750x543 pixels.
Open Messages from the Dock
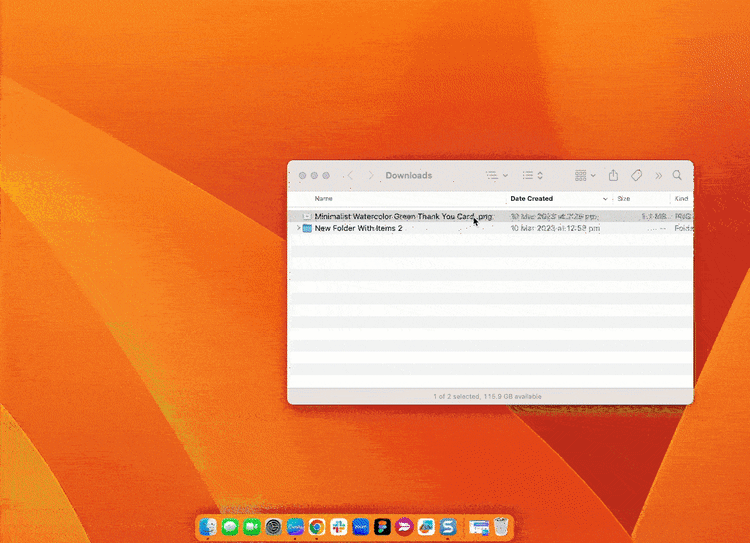[230, 527]
